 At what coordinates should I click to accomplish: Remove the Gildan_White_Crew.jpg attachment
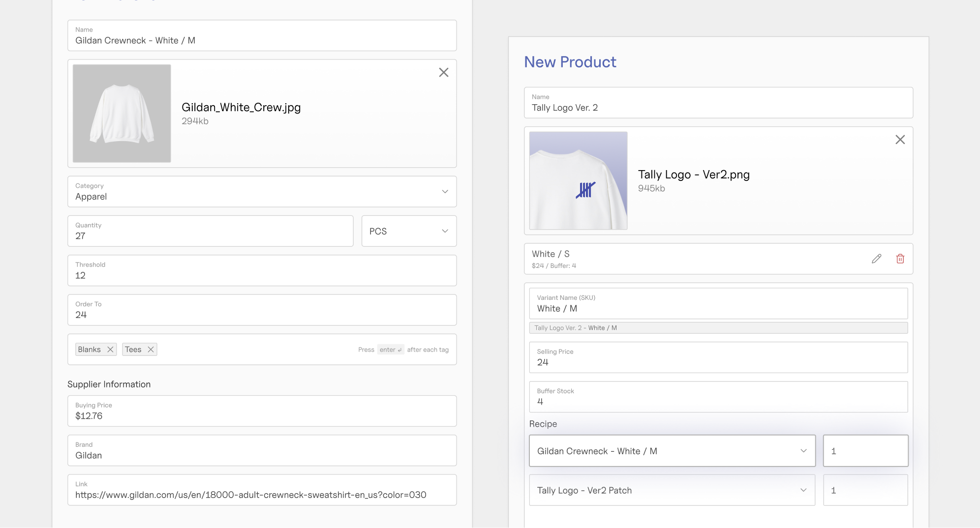[x=443, y=72]
